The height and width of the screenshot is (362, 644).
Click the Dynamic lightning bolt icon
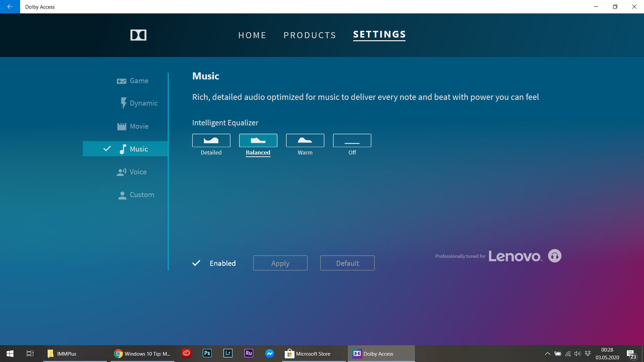coord(123,103)
